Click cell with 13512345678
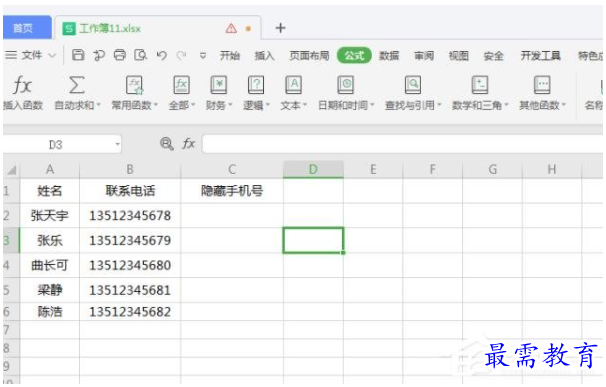Image resolution: width=606 pixels, height=387 pixels. [x=130, y=216]
